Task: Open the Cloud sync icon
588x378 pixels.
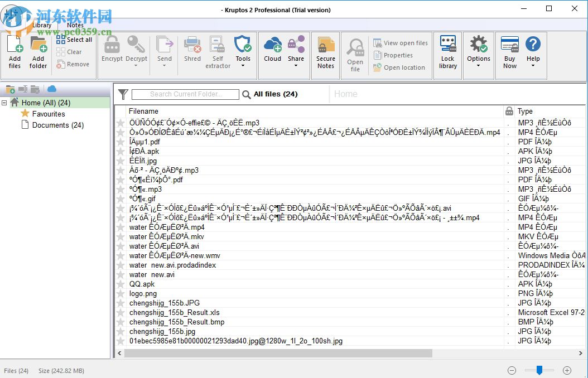Action: (x=272, y=45)
